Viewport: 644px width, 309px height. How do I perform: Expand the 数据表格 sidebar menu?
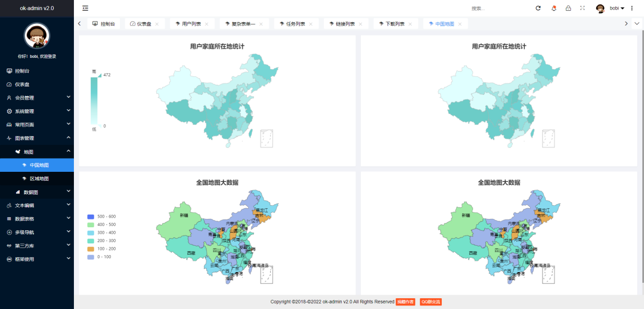(37, 218)
